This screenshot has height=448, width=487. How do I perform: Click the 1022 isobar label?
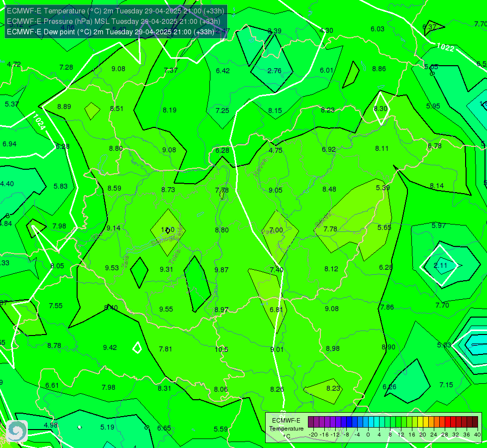[445, 47]
